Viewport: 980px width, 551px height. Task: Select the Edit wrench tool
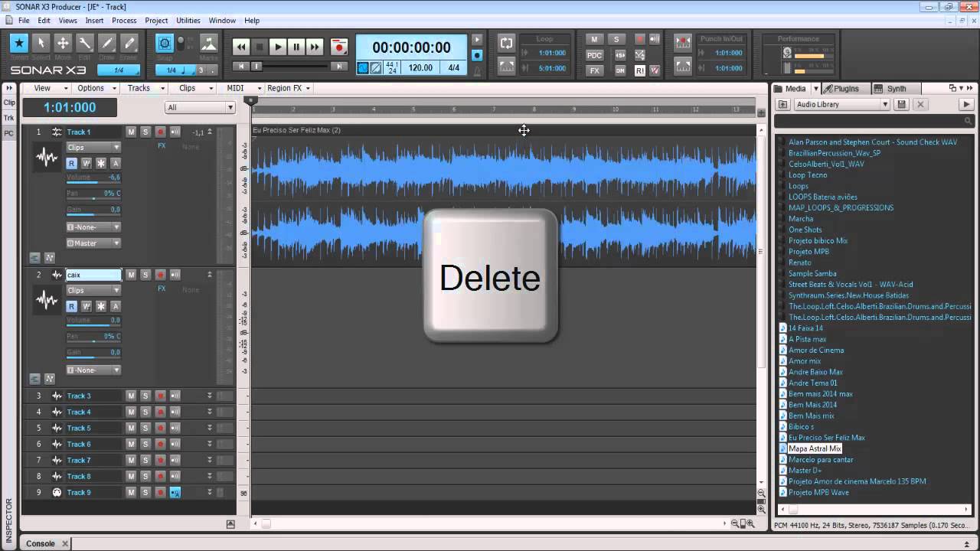click(x=85, y=44)
